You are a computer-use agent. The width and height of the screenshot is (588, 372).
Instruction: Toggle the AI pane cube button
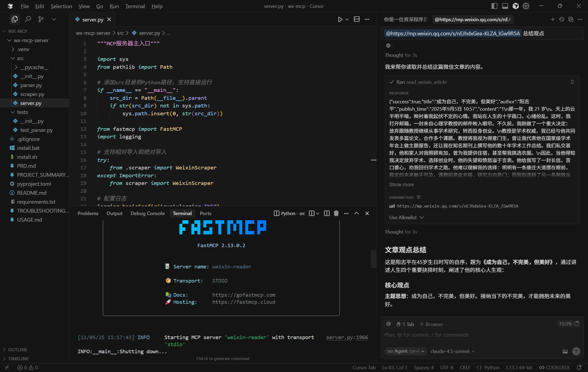tap(516, 6)
